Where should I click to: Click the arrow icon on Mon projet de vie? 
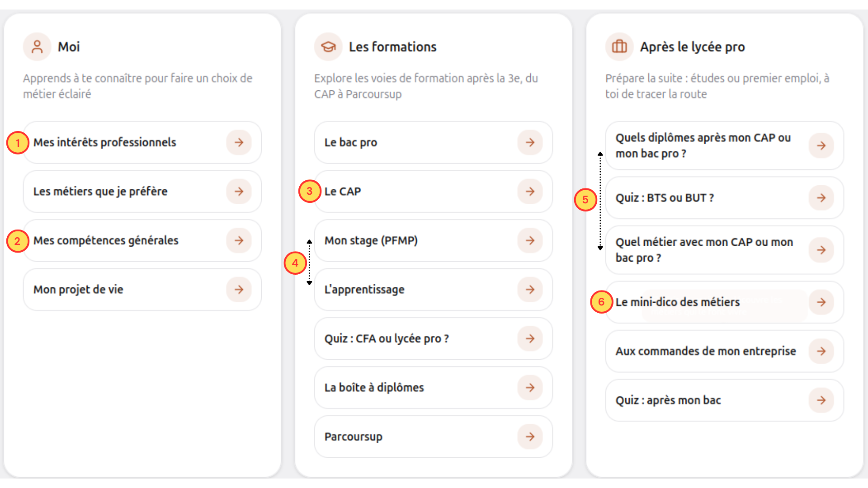(239, 290)
